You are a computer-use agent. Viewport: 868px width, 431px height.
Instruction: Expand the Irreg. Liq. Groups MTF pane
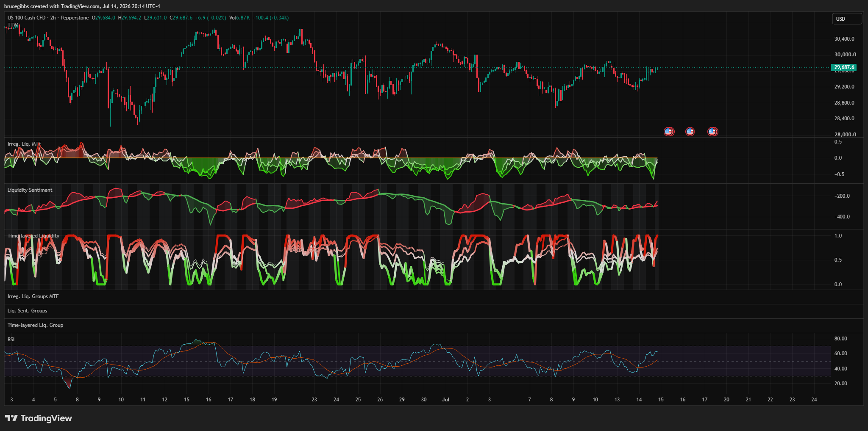pos(33,296)
